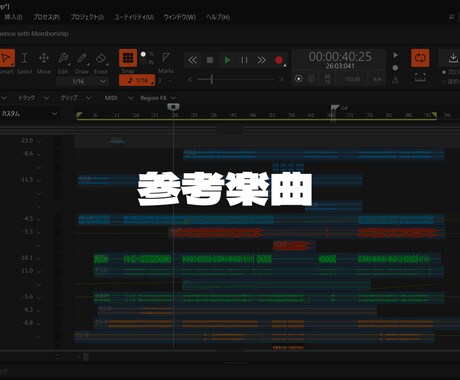Click the 4/4 meter display

[377, 79]
